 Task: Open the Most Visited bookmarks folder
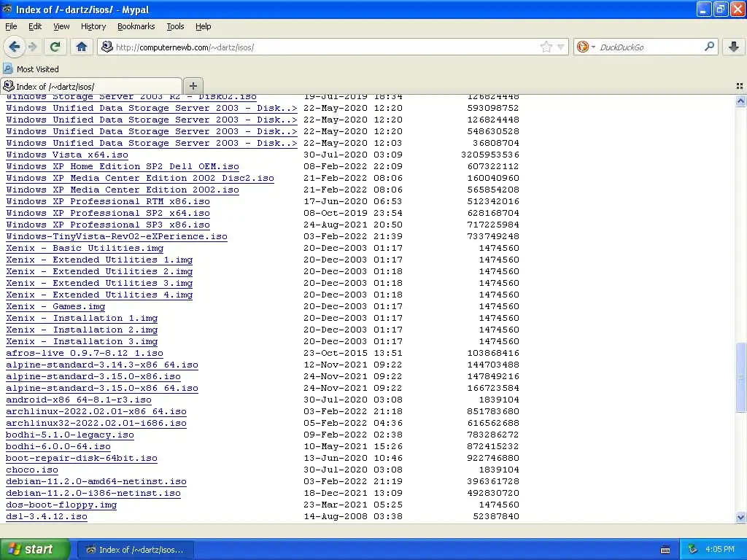31,69
